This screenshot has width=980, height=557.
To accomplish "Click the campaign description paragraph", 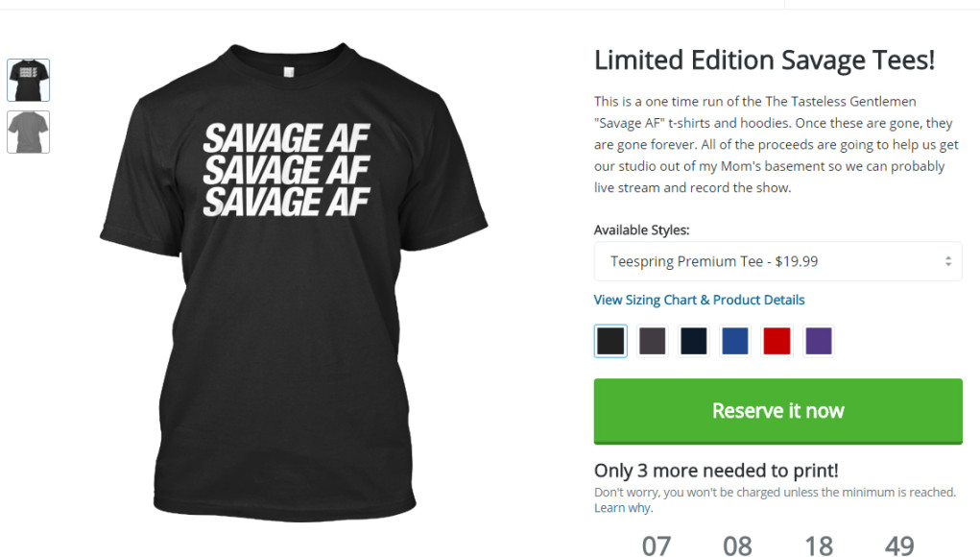I will (777, 144).
